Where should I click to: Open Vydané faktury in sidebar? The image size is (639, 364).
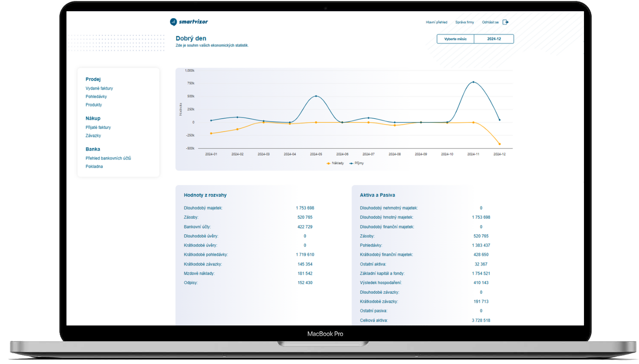(99, 89)
